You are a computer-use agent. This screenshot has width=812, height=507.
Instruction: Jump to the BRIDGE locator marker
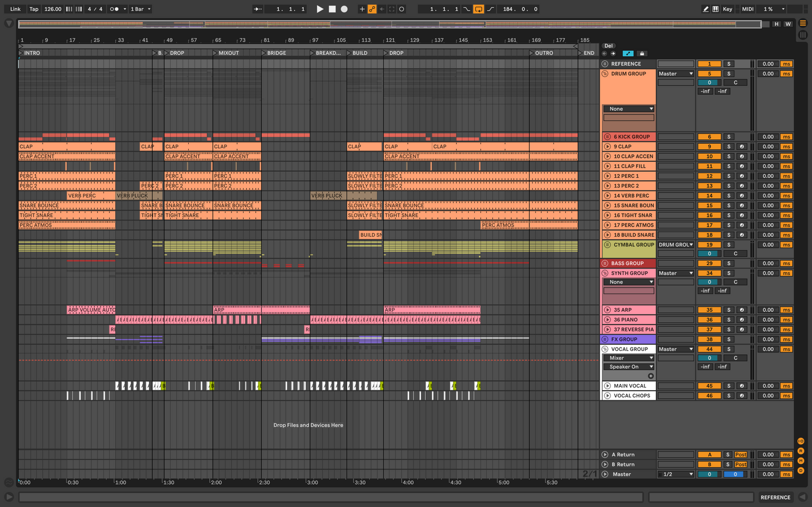264,53
